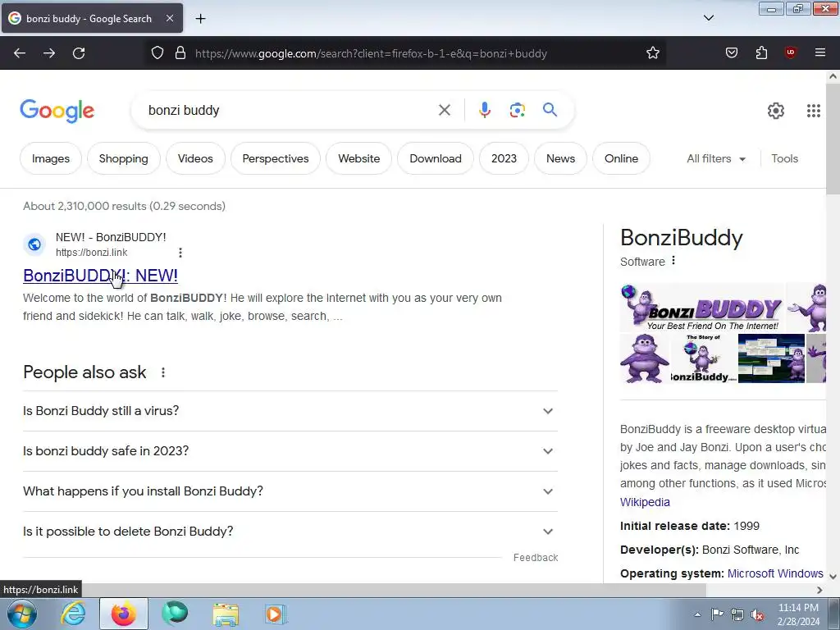
Task: Expand Is Bonzi Buddy still a virus?
Action: click(x=290, y=411)
